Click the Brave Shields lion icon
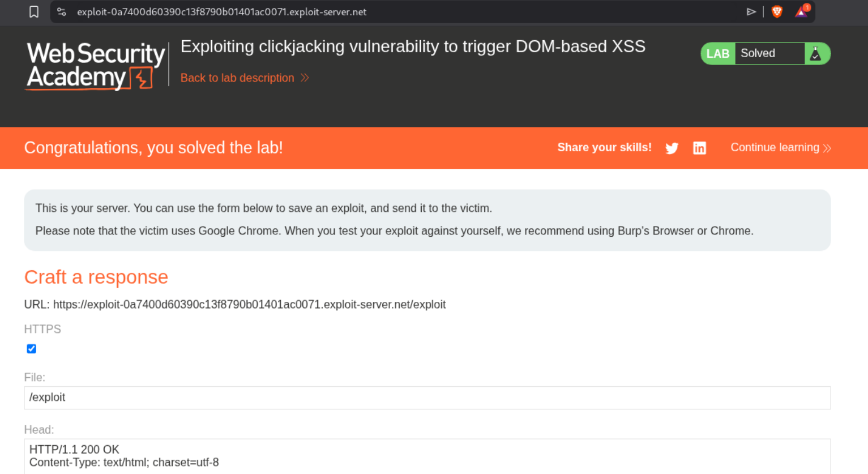This screenshot has height=474, width=868. (x=777, y=12)
